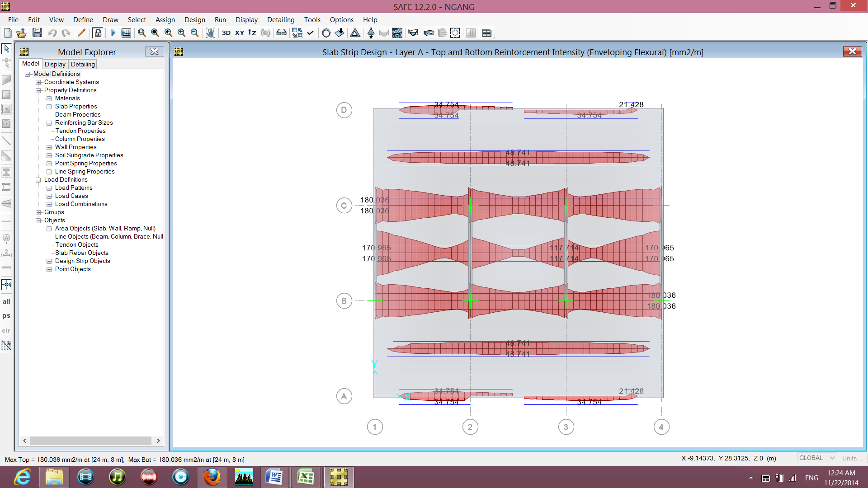Click the zoom out magnifier icon

click(195, 33)
